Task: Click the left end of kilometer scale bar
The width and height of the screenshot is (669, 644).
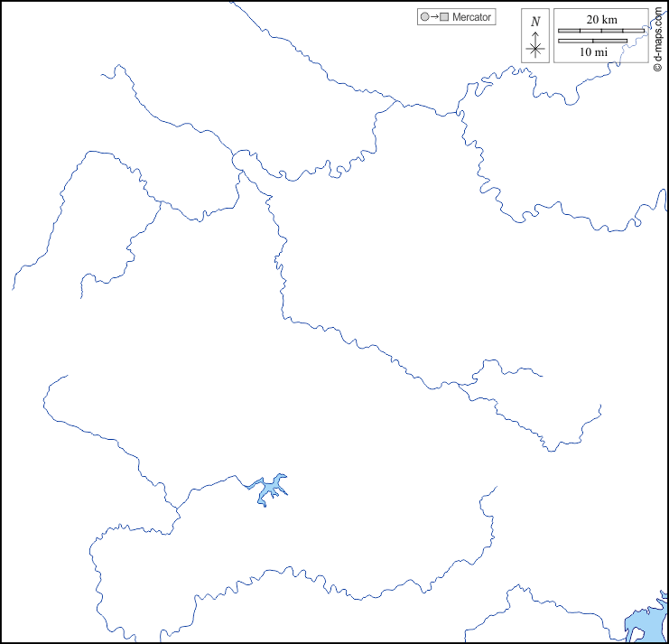Action: pos(559,31)
